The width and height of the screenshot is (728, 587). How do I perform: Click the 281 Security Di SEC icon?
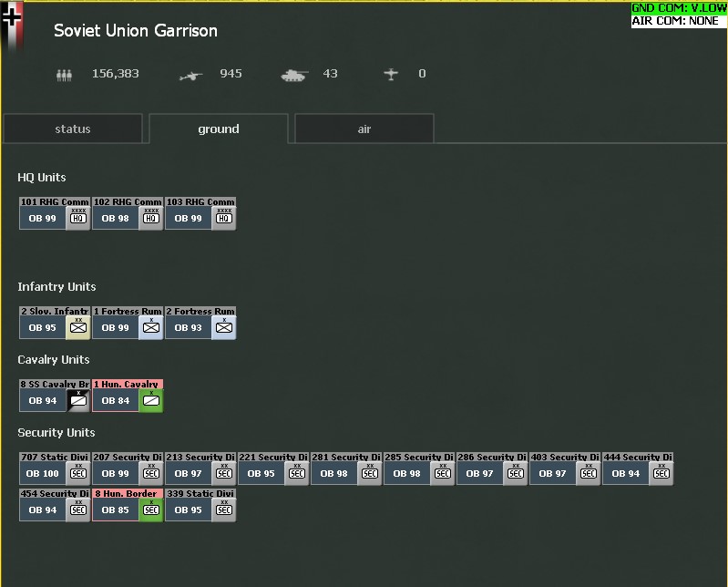(x=370, y=473)
